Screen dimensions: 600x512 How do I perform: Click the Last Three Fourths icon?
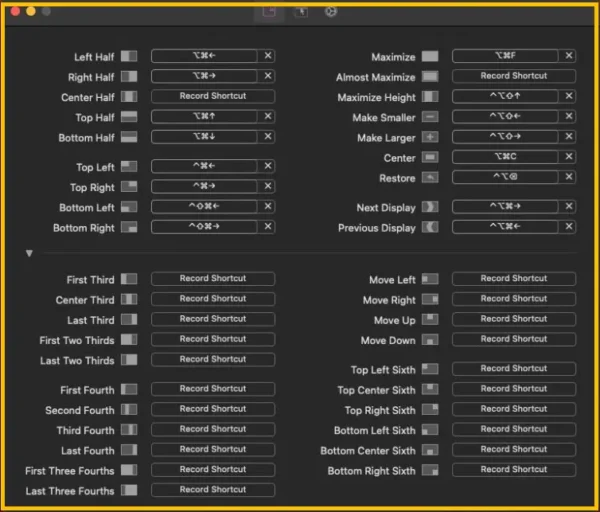click(x=129, y=490)
